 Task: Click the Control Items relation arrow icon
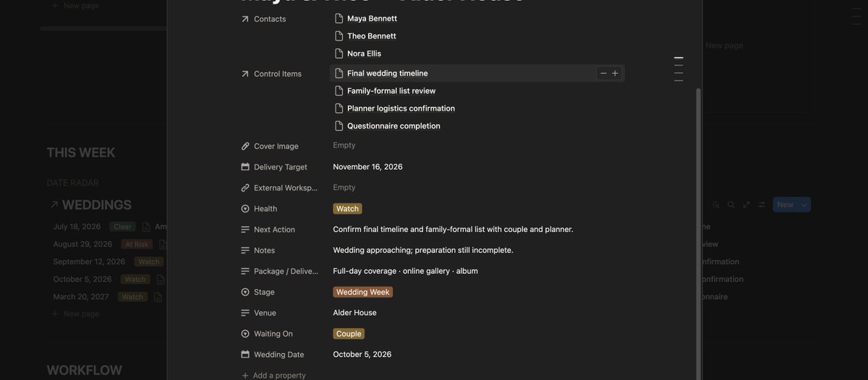point(245,74)
